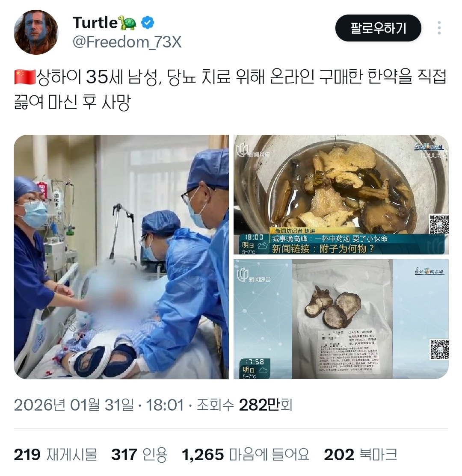Viewport: 462px width, 476px height.
Task: Click the QR code in the packet image
Action: 439,349
